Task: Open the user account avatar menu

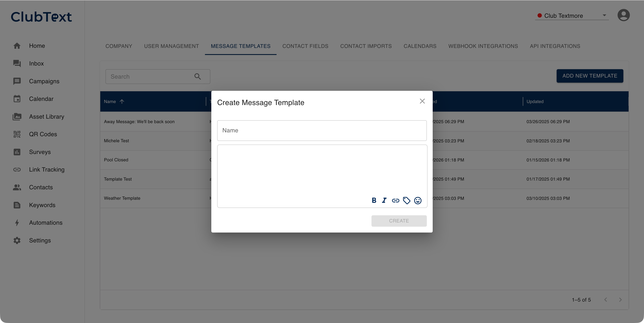Action: (624, 15)
